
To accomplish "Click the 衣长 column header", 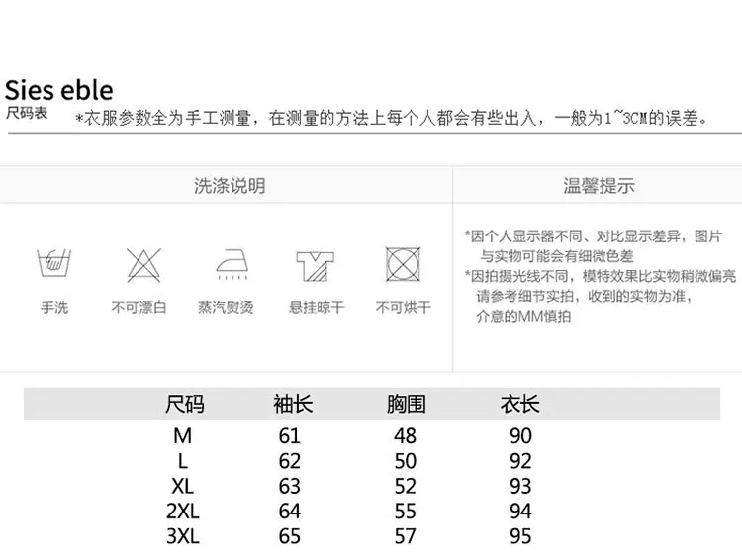I will 519,405.
